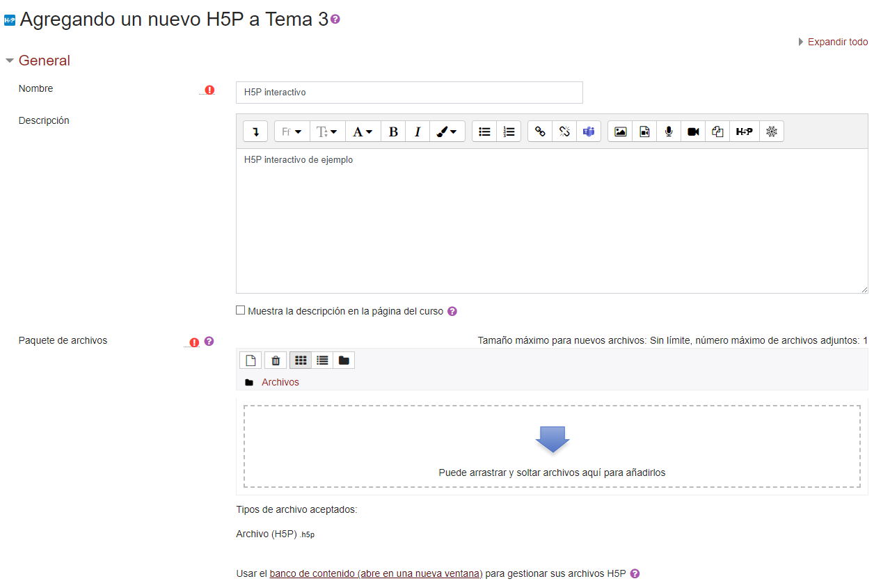Viewport: 874px width, 588px height.
Task: Insert a hyperlink
Action: (540, 132)
